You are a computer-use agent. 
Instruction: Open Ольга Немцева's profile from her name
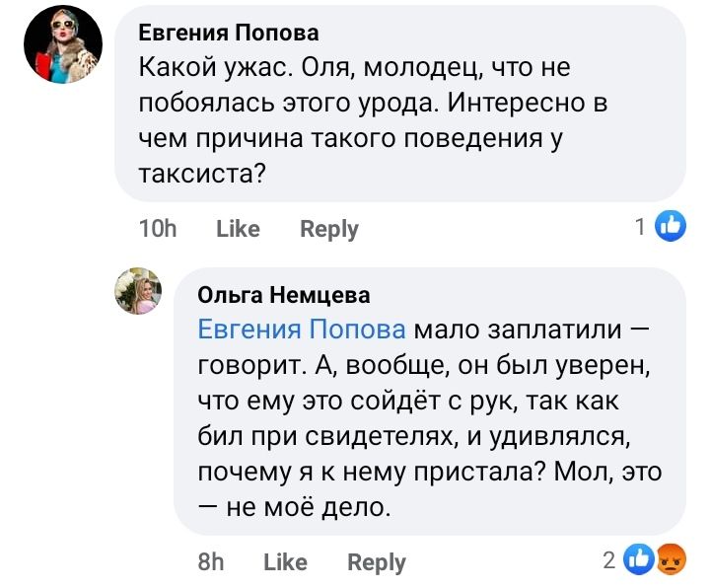point(284,294)
